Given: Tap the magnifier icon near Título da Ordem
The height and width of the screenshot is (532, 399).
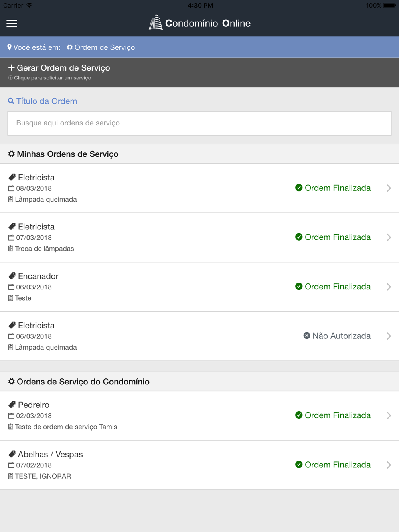Looking at the screenshot, I should [11, 101].
